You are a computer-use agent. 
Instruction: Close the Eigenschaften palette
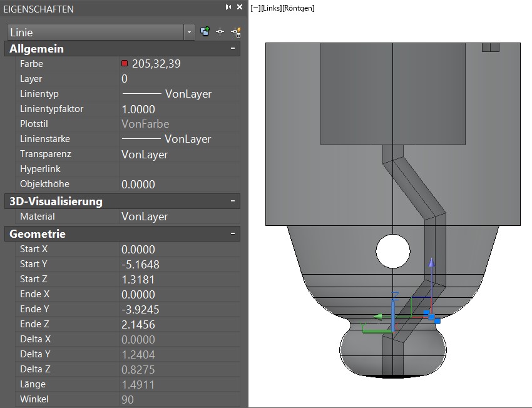[x=240, y=7]
